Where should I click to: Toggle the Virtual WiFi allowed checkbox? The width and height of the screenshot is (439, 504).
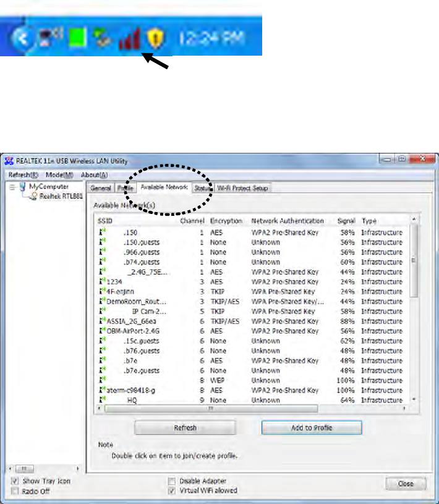[x=172, y=491]
